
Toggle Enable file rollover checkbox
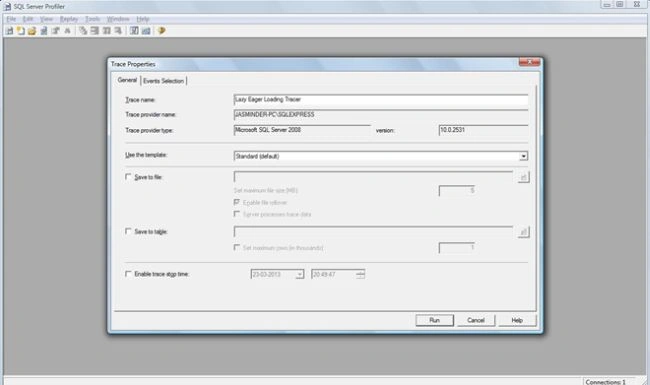(237, 202)
